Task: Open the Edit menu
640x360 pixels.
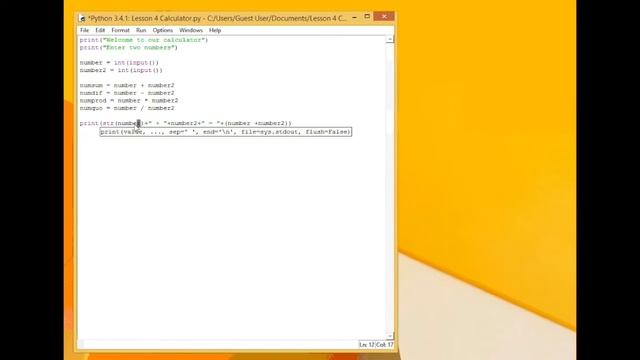Action: click(100, 30)
